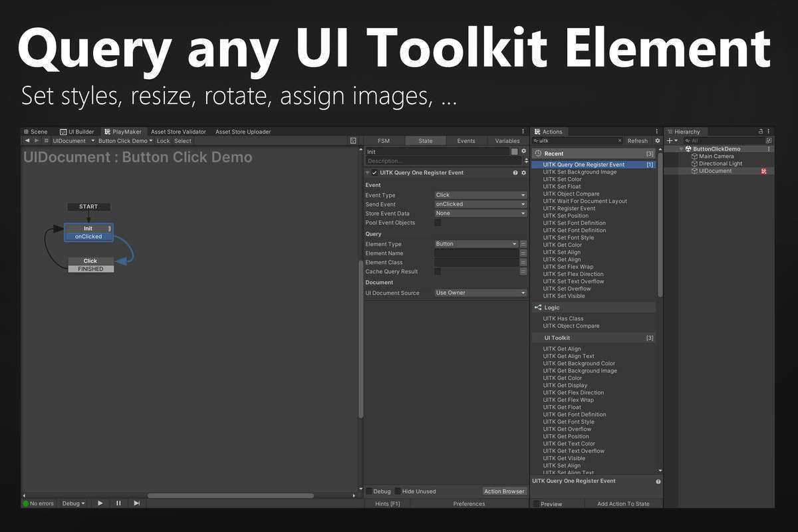798x532 pixels.
Task: Click the Recent category clock icon
Action: click(538, 154)
